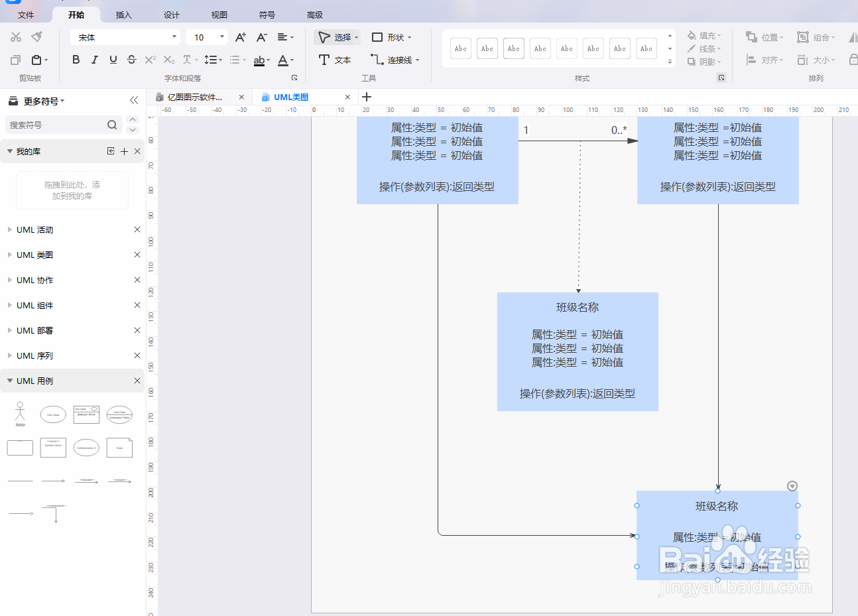The height and width of the screenshot is (616, 858).
Task: Expand the UML 活动 library
Action: (10, 229)
